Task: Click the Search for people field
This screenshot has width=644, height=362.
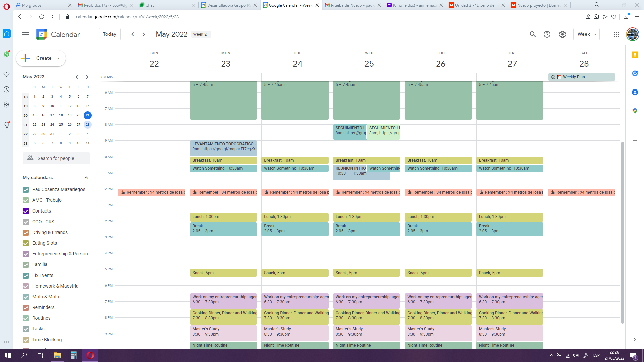Action: tap(56, 158)
